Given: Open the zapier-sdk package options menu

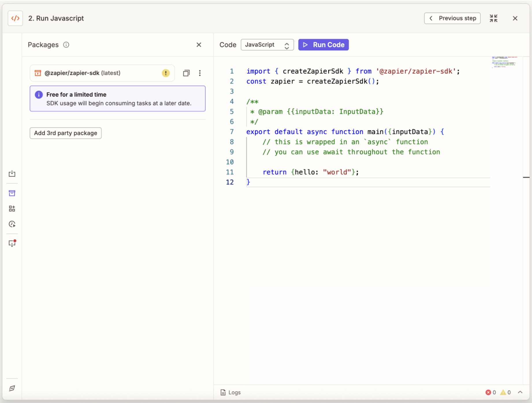Looking at the screenshot, I should [x=200, y=73].
